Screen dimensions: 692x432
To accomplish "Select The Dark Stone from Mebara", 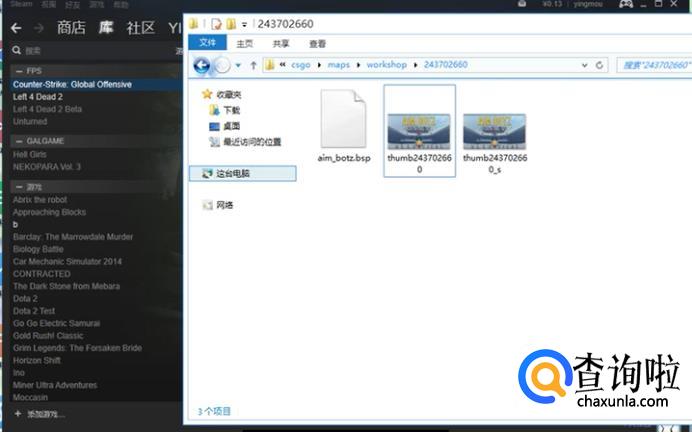I will pos(66,286).
